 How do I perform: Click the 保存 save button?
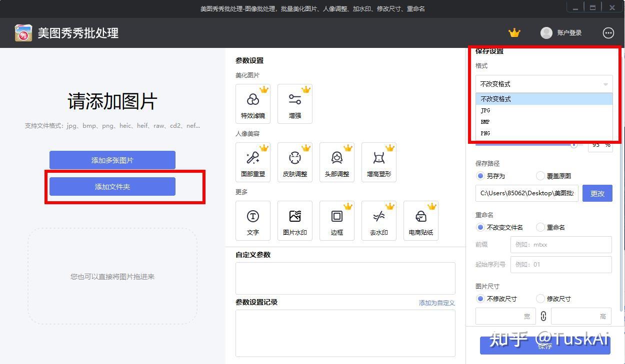(x=545, y=346)
